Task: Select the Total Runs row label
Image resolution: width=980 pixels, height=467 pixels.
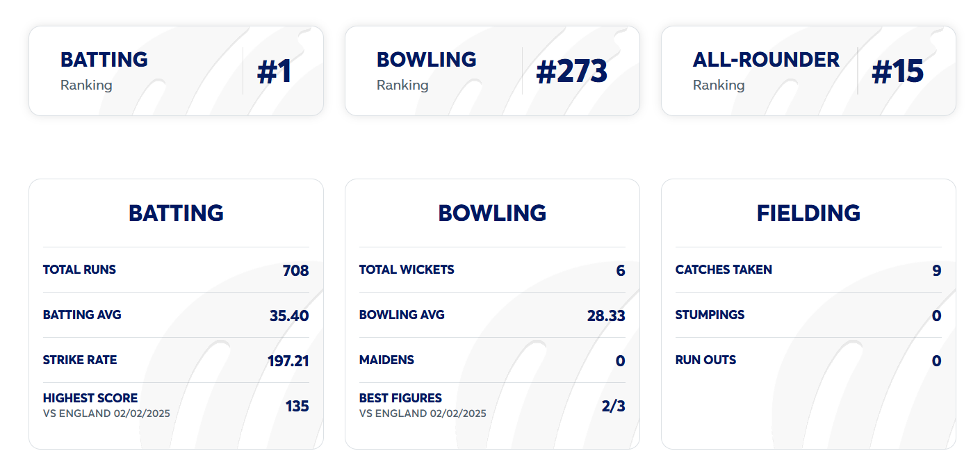Action: (x=79, y=270)
